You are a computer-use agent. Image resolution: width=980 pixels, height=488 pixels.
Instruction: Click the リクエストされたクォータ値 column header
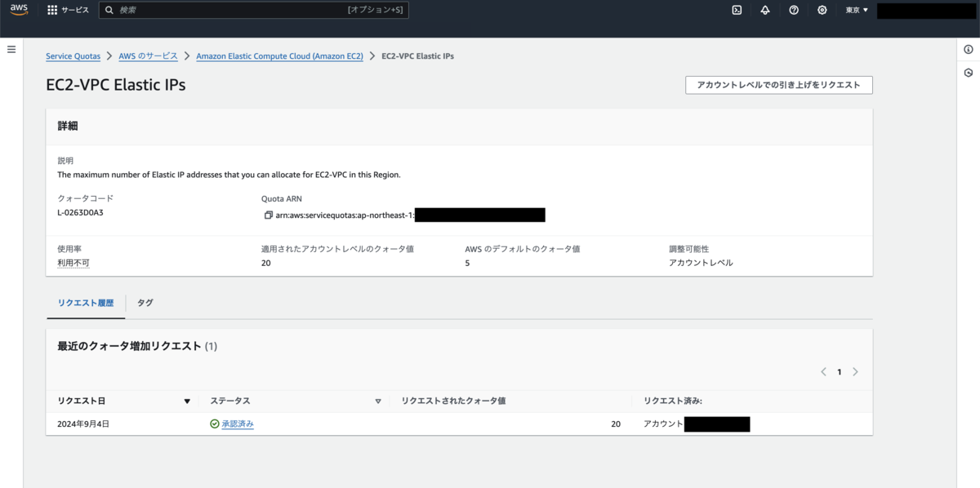click(x=453, y=401)
